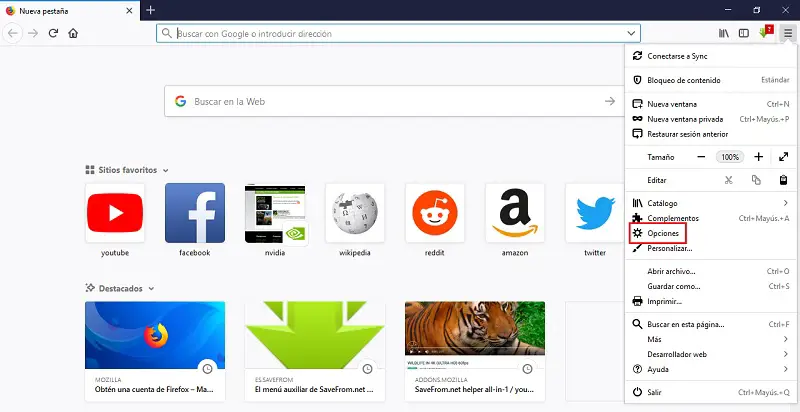
Task: Copy using the Editar copy icon
Action: click(x=756, y=180)
